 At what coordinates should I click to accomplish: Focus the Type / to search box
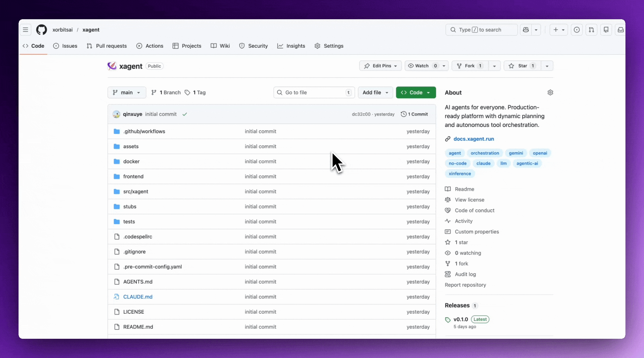(x=481, y=30)
